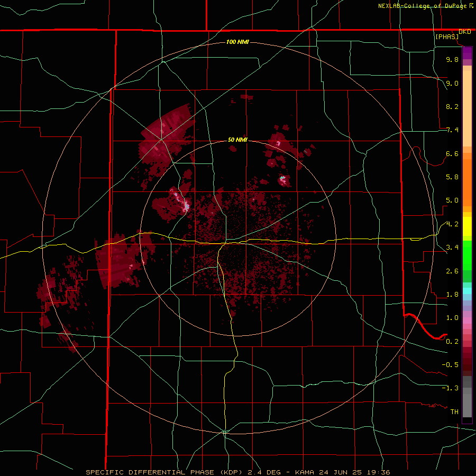Pick the pink band near 1.0

point(467,321)
